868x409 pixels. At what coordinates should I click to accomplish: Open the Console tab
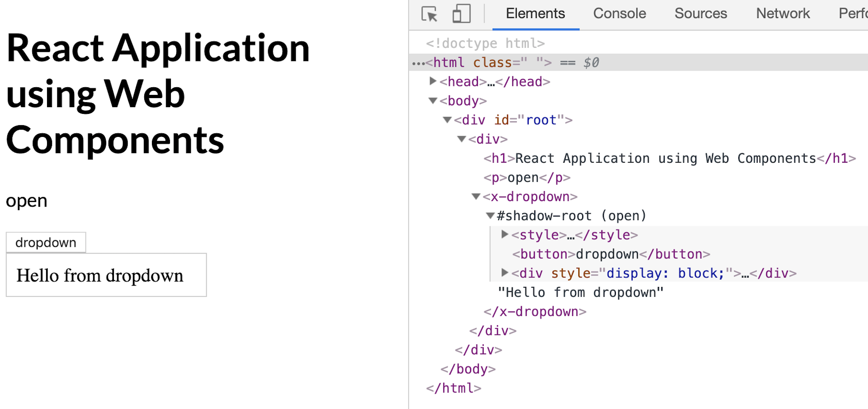(619, 14)
